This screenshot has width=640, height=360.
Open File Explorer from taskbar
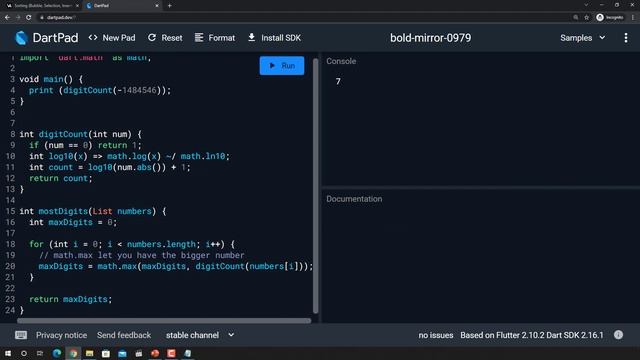[x=89, y=353]
